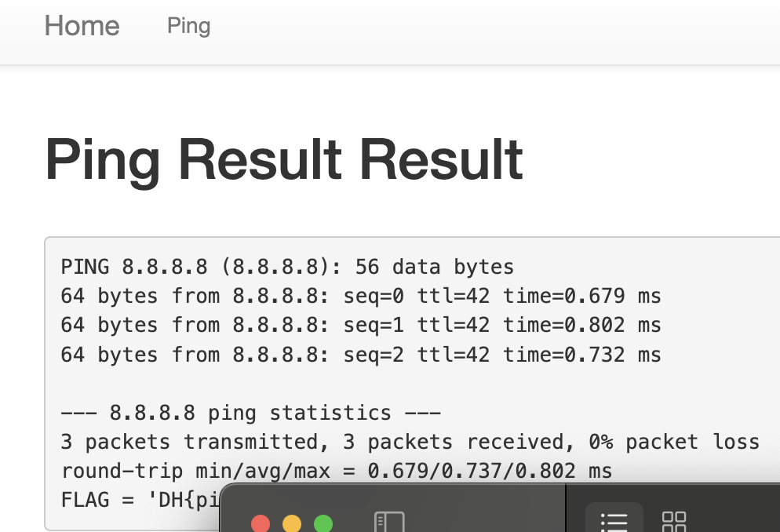
Task: Open the Ping menu item
Action: point(189,26)
